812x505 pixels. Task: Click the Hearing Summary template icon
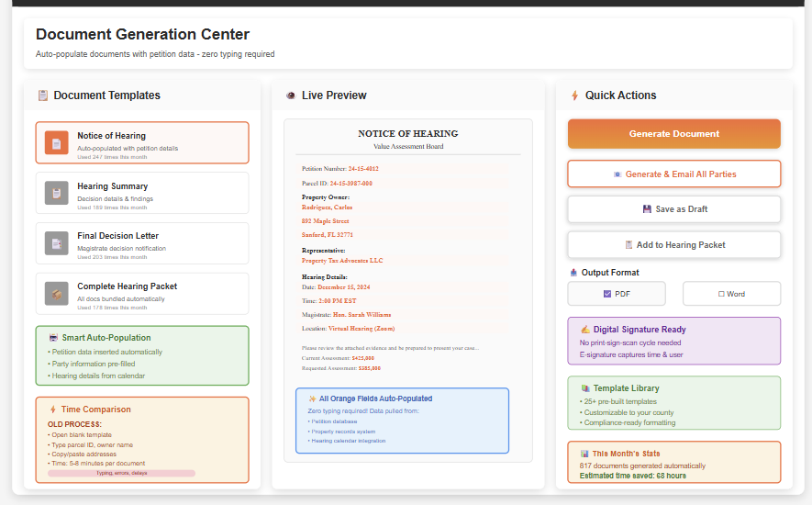coord(57,193)
